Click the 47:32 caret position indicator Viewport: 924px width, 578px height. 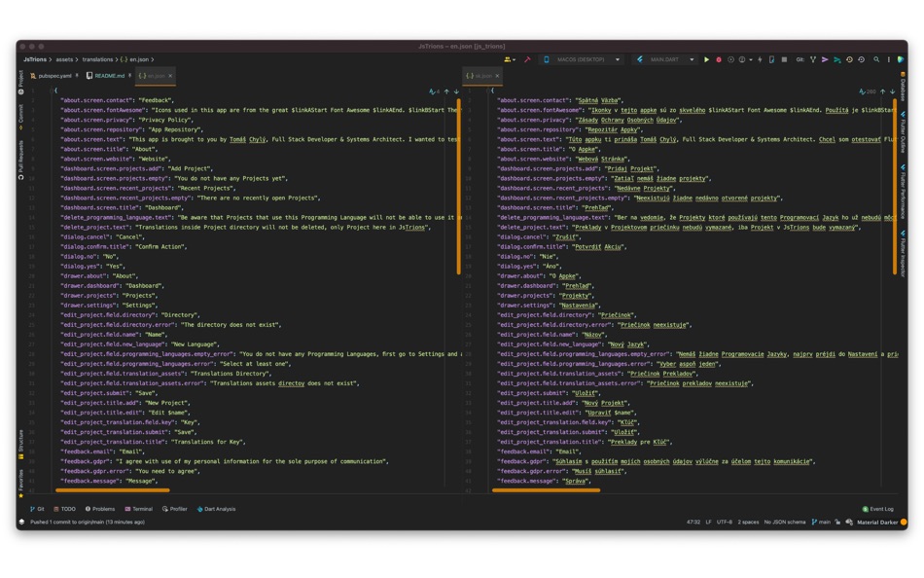tap(693, 522)
